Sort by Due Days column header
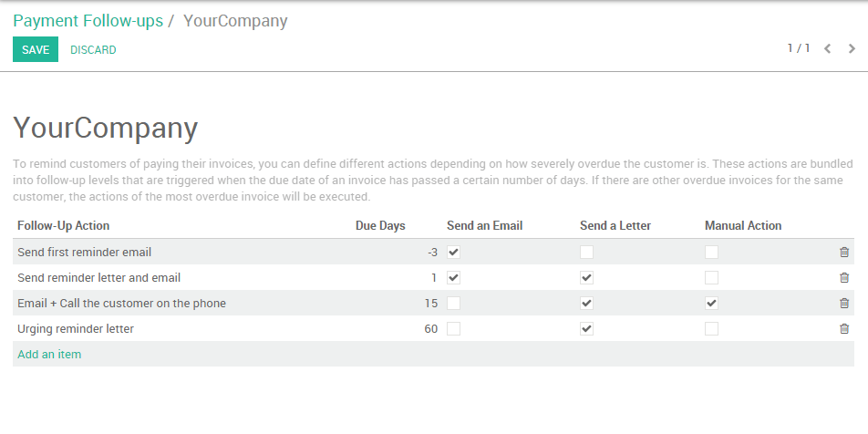The width and height of the screenshot is (868, 434). pos(380,226)
